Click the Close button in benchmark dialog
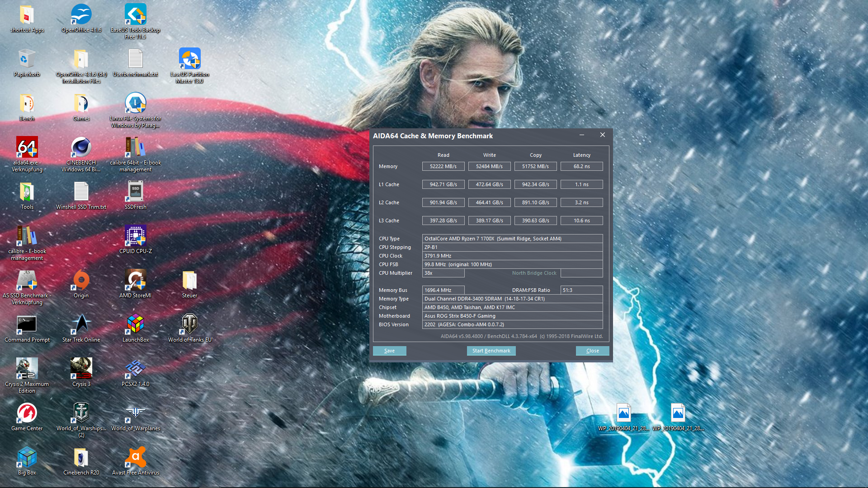 (592, 351)
